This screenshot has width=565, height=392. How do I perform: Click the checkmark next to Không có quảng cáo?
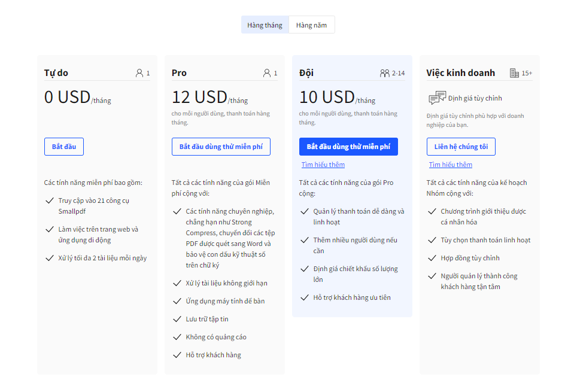tap(177, 337)
